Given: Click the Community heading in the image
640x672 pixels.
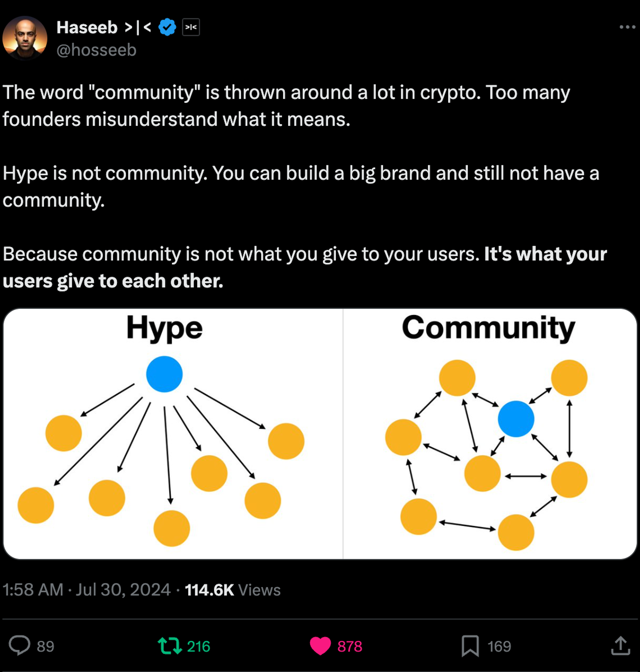Looking at the screenshot, I should pyautogui.click(x=489, y=328).
